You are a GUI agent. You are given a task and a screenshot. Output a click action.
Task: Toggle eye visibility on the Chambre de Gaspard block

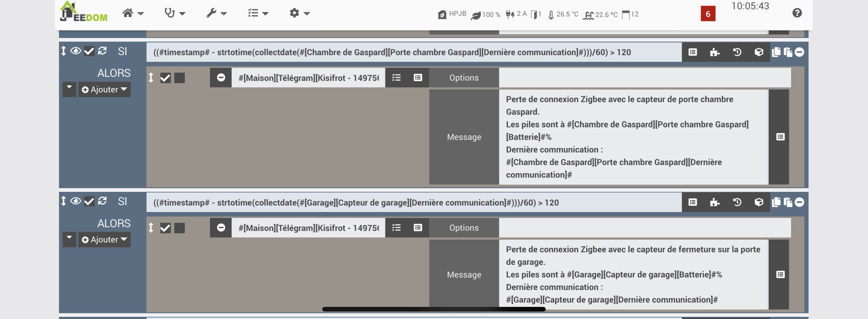pos(75,51)
